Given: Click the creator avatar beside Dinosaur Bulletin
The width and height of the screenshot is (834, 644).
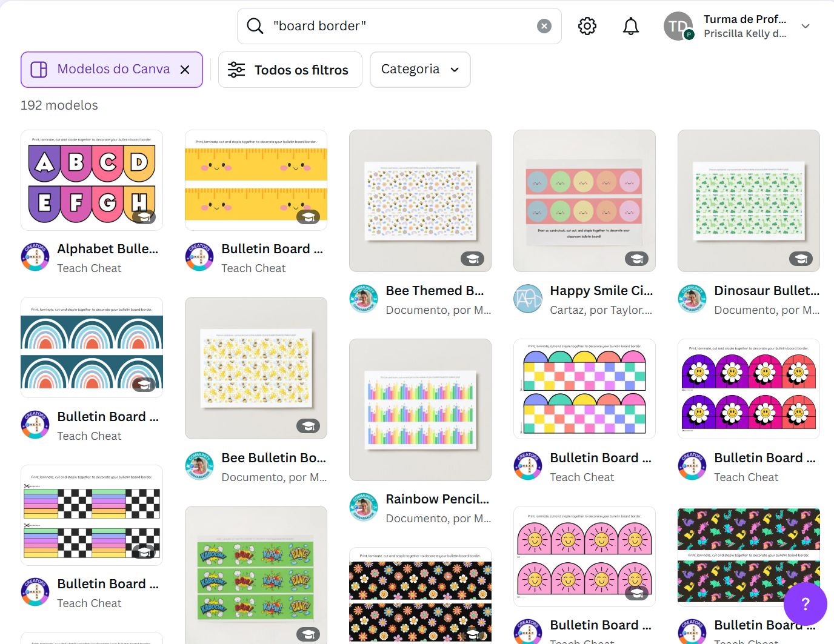Looking at the screenshot, I should pyautogui.click(x=692, y=299).
